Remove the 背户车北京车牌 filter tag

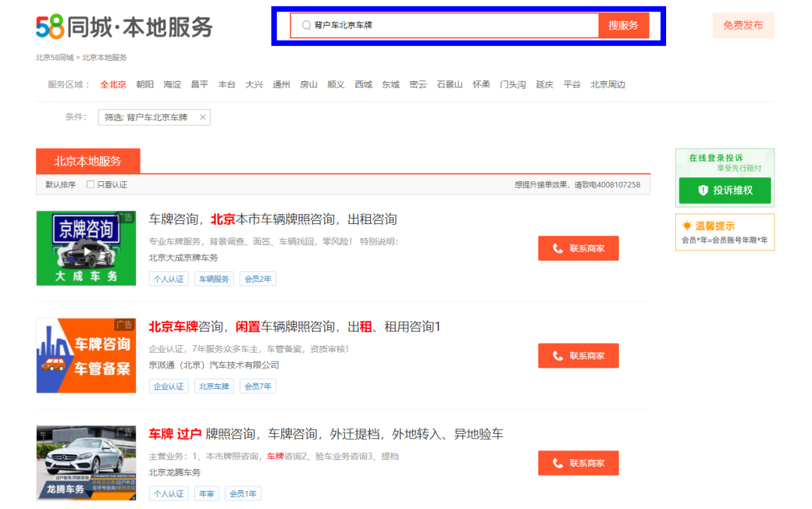[x=202, y=117]
